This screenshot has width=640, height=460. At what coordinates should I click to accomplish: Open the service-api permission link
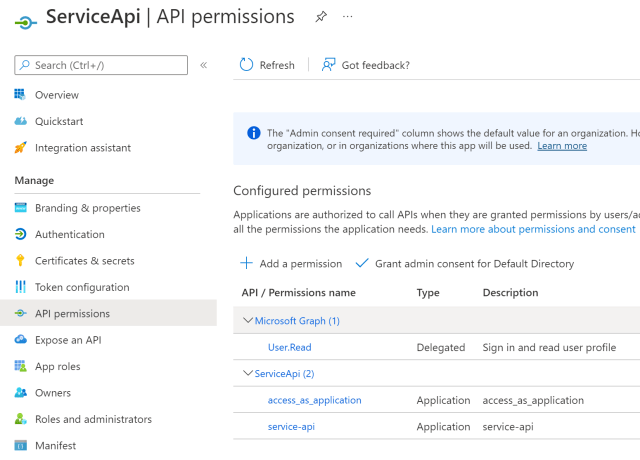click(x=291, y=427)
